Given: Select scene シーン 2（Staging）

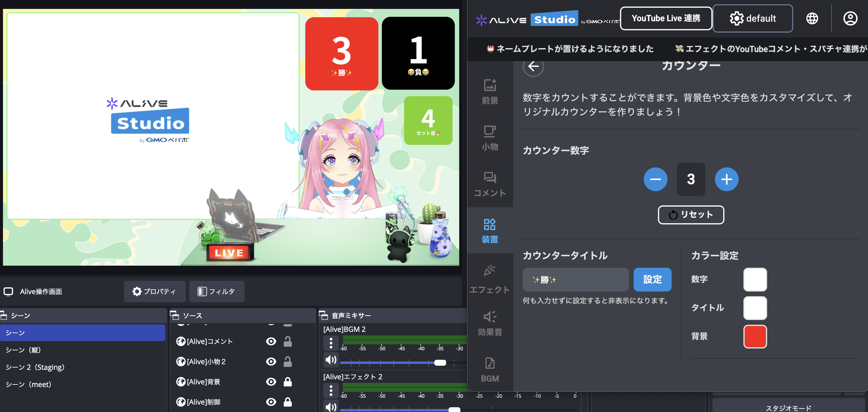Looking at the screenshot, I should tap(82, 367).
